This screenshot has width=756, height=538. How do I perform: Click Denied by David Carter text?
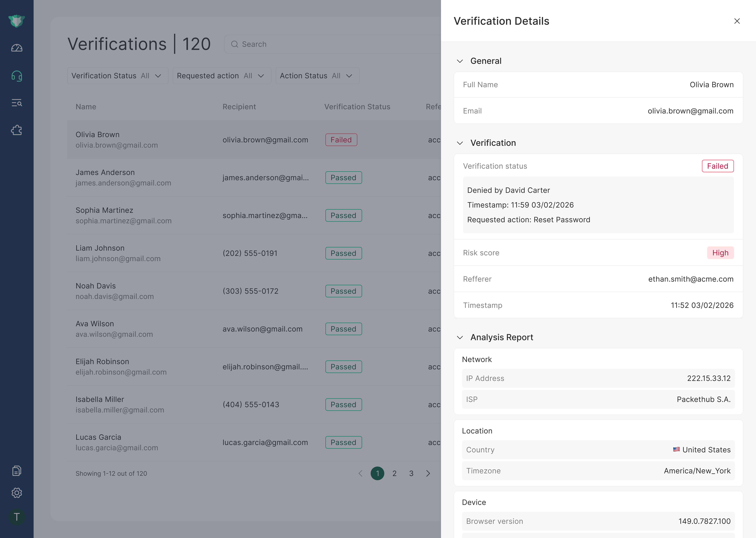tap(508, 190)
